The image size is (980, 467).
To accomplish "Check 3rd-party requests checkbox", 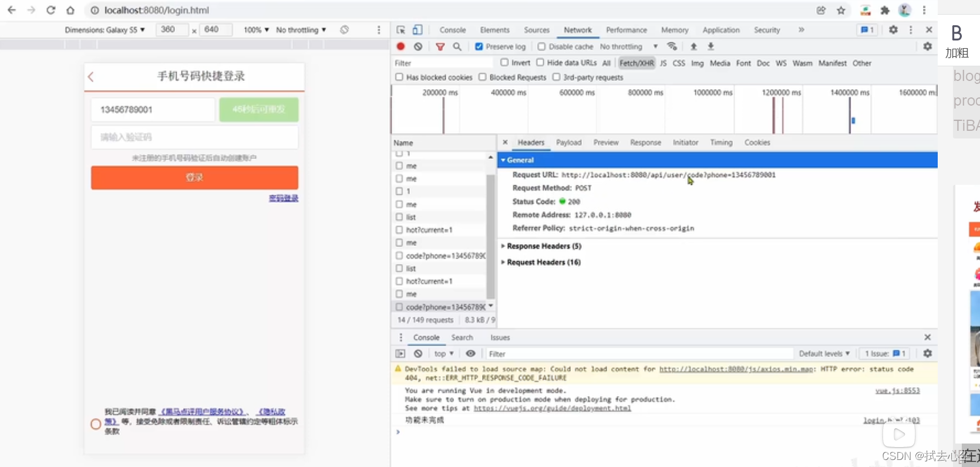I will [556, 77].
